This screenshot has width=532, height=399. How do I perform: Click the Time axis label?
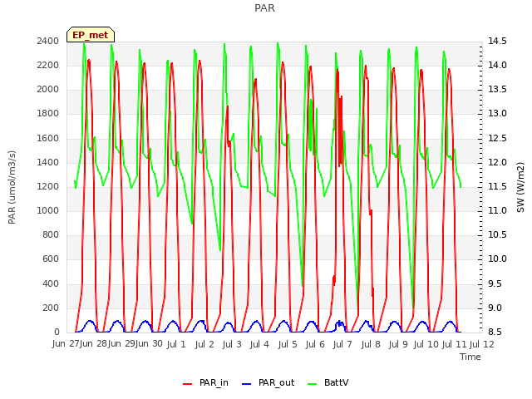tap(470, 357)
